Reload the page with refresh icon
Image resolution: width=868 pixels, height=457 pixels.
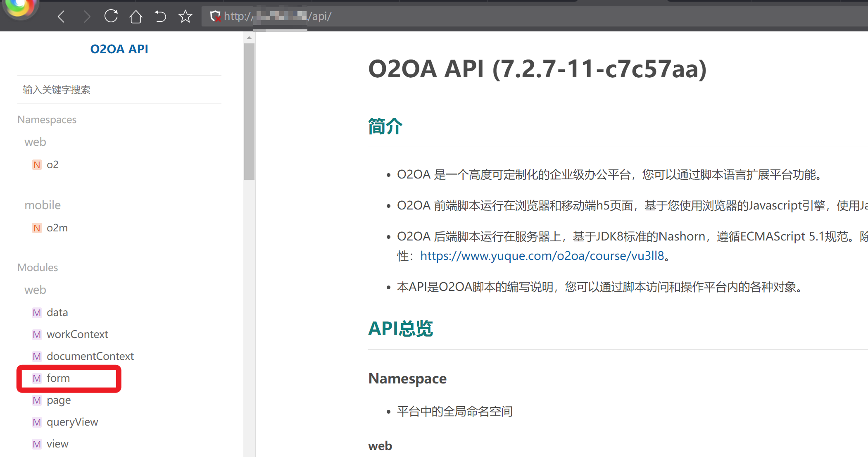coord(111,16)
